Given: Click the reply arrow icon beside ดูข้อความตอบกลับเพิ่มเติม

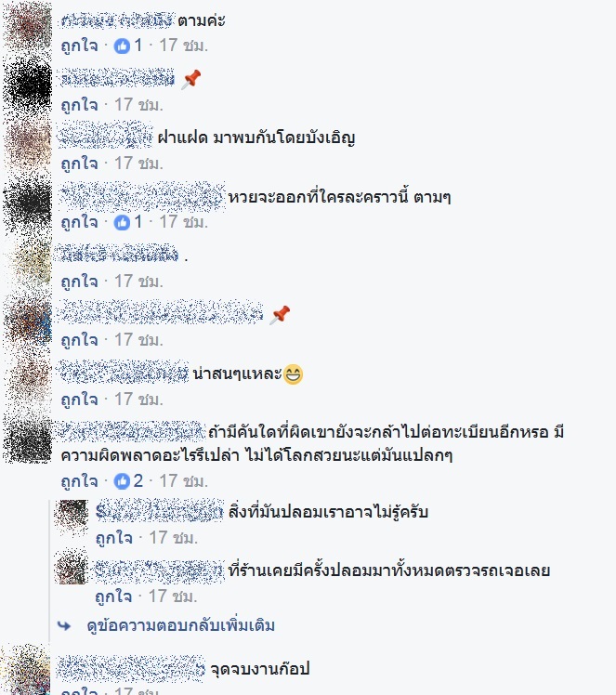Looking at the screenshot, I should coord(65,625).
